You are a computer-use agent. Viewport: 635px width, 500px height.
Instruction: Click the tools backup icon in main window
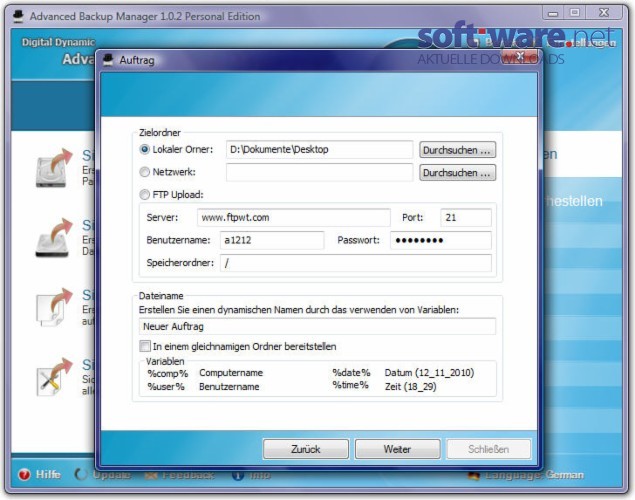[x=53, y=377]
